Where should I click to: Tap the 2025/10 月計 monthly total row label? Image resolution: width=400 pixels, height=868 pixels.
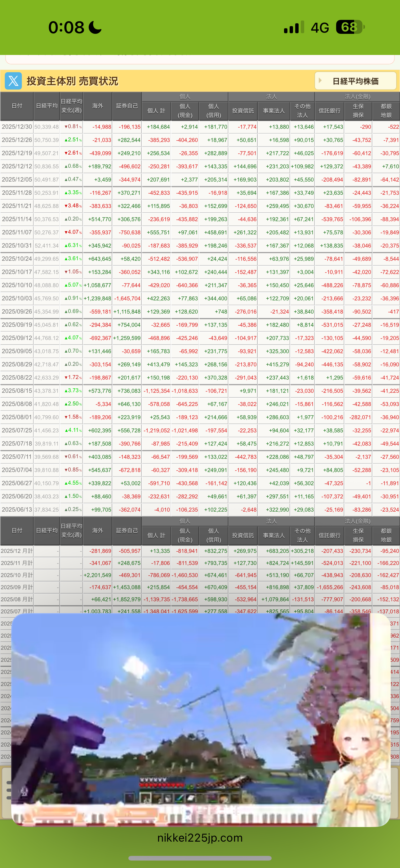pos(17,575)
